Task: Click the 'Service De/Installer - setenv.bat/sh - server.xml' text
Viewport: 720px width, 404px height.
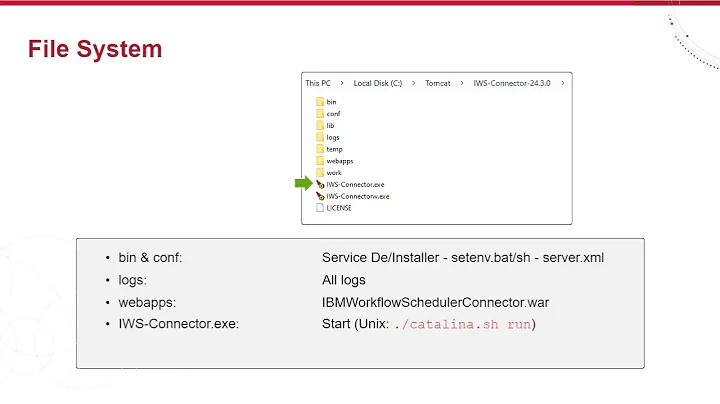Action: (463, 258)
